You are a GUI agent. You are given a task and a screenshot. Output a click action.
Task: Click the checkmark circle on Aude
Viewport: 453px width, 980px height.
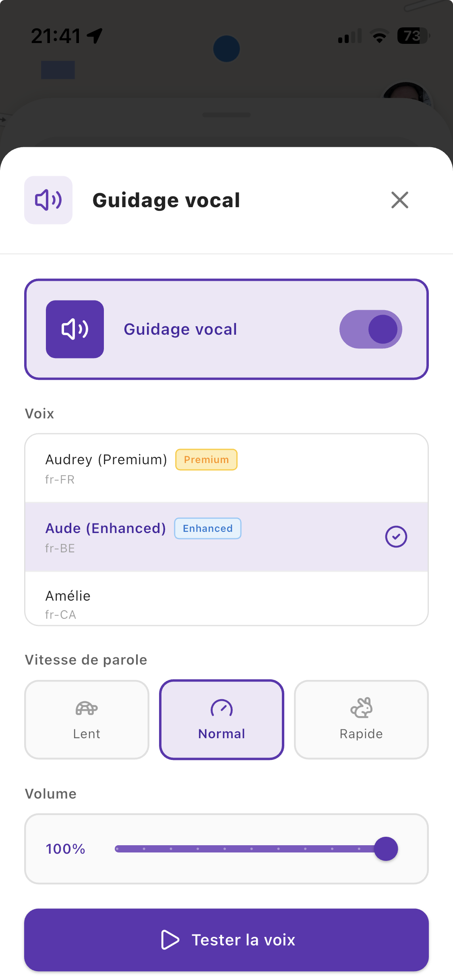396,537
